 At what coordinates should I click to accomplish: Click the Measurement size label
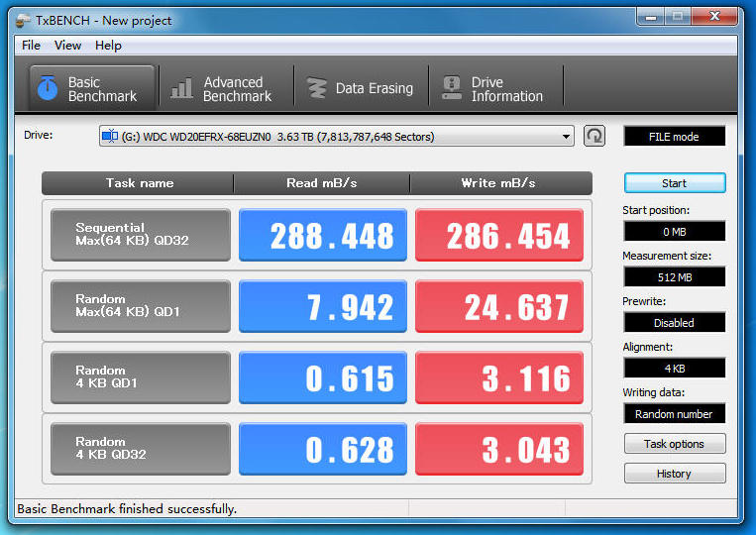click(667, 256)
